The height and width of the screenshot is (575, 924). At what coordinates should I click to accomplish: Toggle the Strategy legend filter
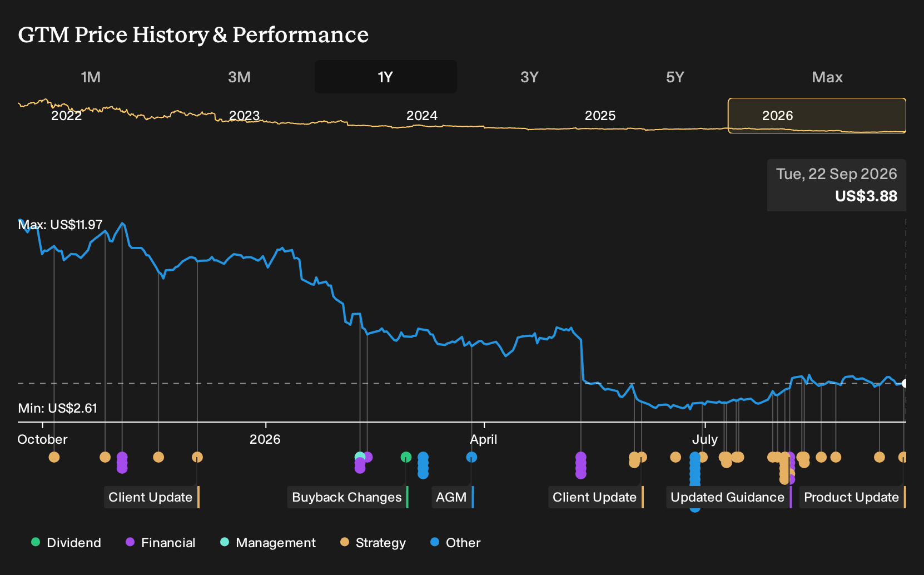372,543
